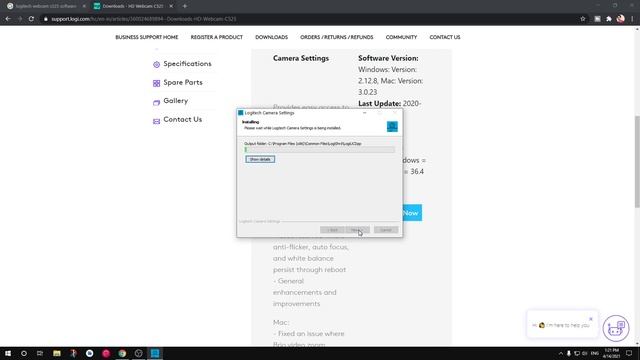Click Show details in the installer

pos(260,159)
